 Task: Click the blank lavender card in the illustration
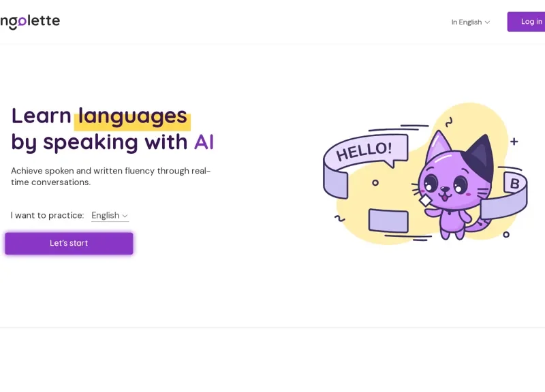388,220
